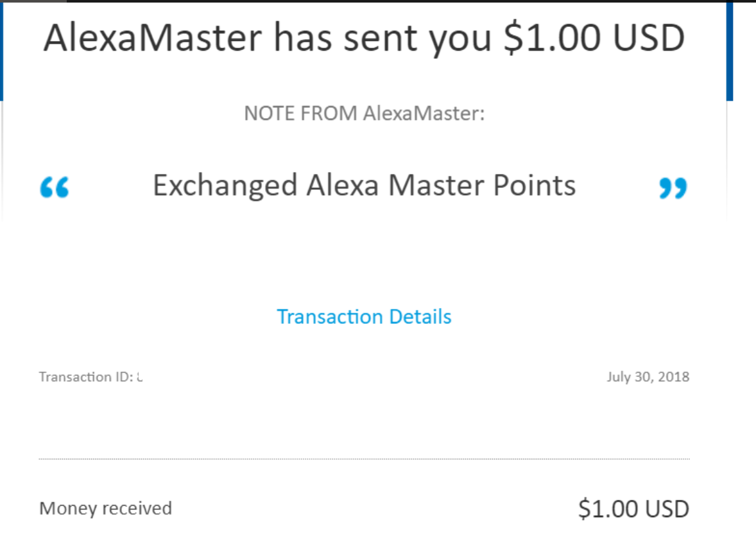Click the word "Exchanged" in the note
The width and height of the screenshot is (756, 555).
[225, 185]
